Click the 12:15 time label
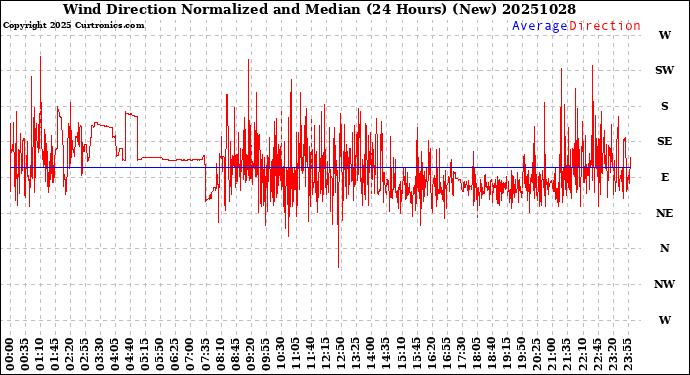The width and height of the screenshot is (690, 375). coord(325,353)
